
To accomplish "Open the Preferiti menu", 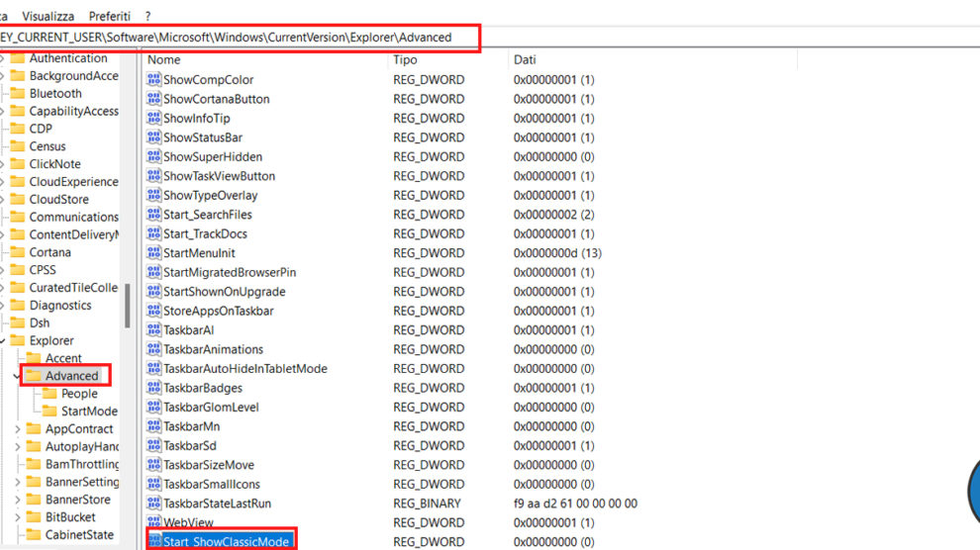I will pos(109,16).
